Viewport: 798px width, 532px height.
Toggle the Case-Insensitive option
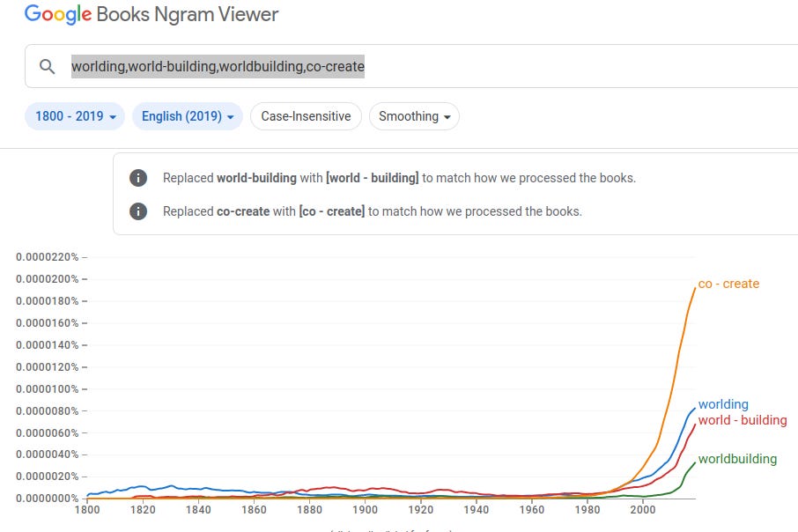[x=306, y=116]
